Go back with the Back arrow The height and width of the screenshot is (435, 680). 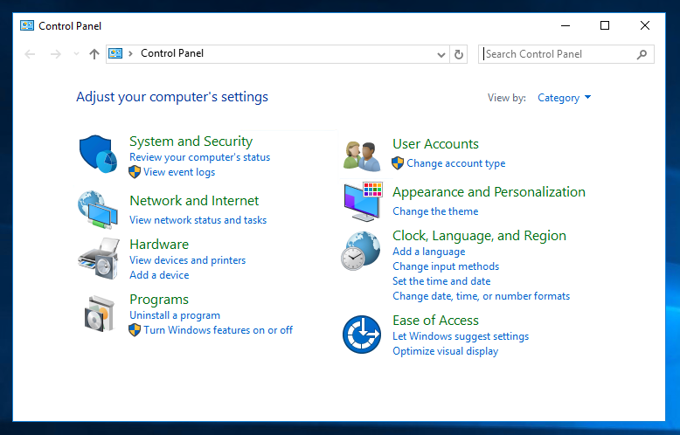point(30,54)
